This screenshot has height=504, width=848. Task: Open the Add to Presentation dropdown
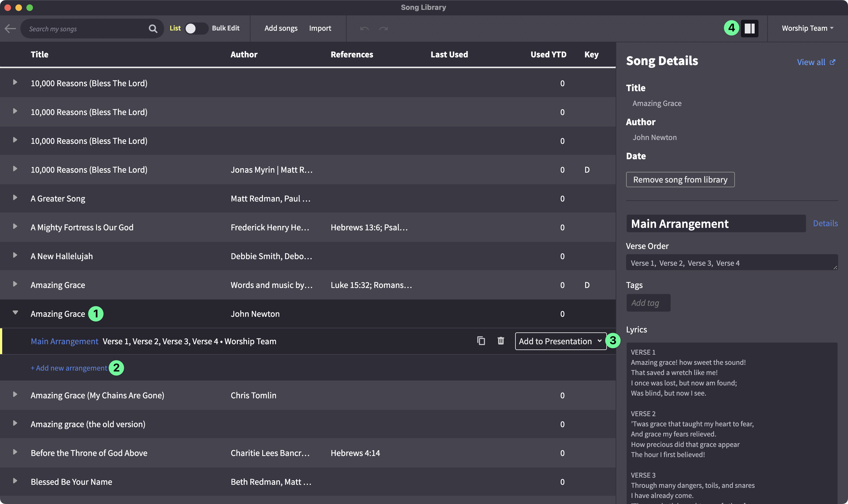pos(560,341)
